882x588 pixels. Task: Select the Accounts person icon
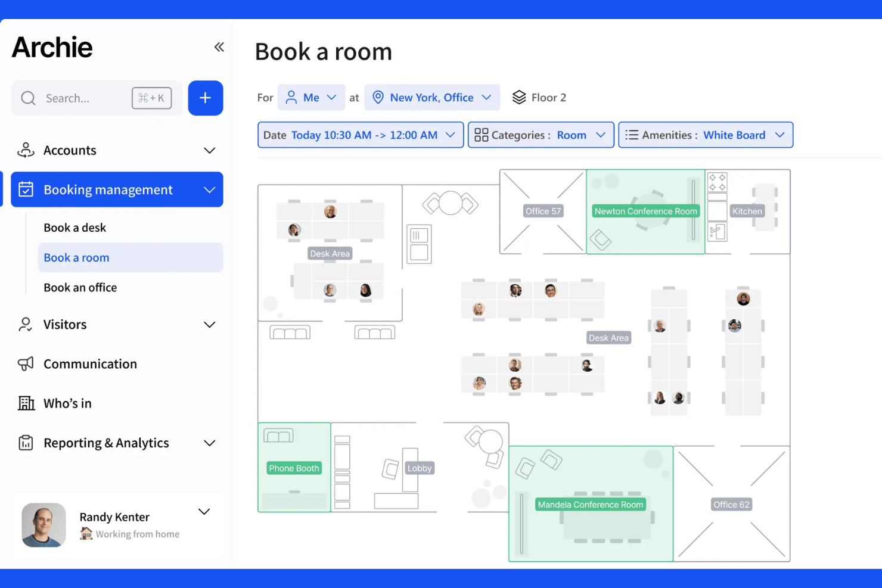(x=25, y=150)
